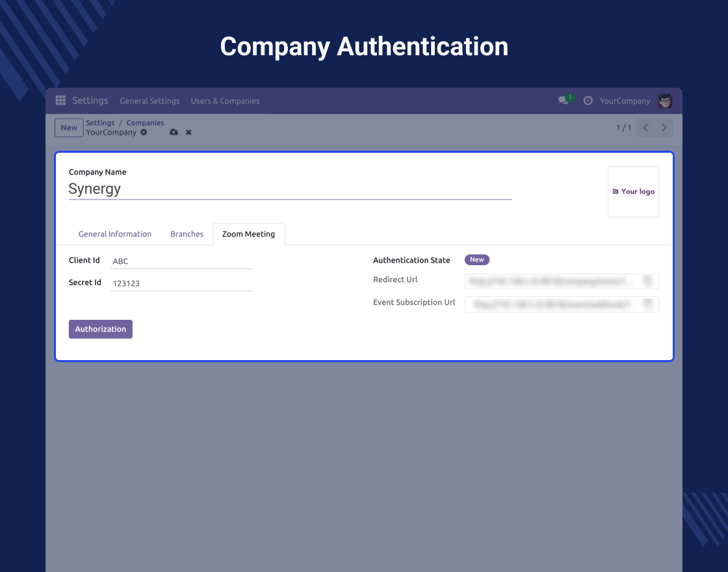Image resolution: width=728 pixels, height=572 pixels.
Task: Click the Authorization button
Action: click(101, 329)
